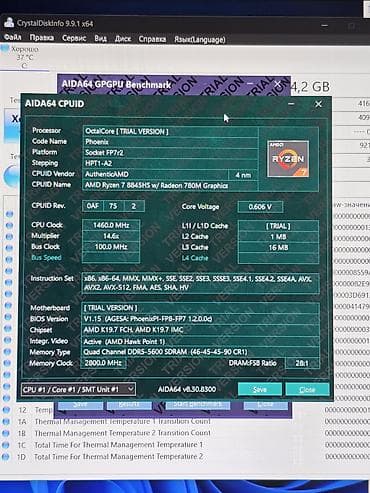This screenshot has width=370, height=493.
Task: Click status circle of row 1A
Action: [6, 421]
